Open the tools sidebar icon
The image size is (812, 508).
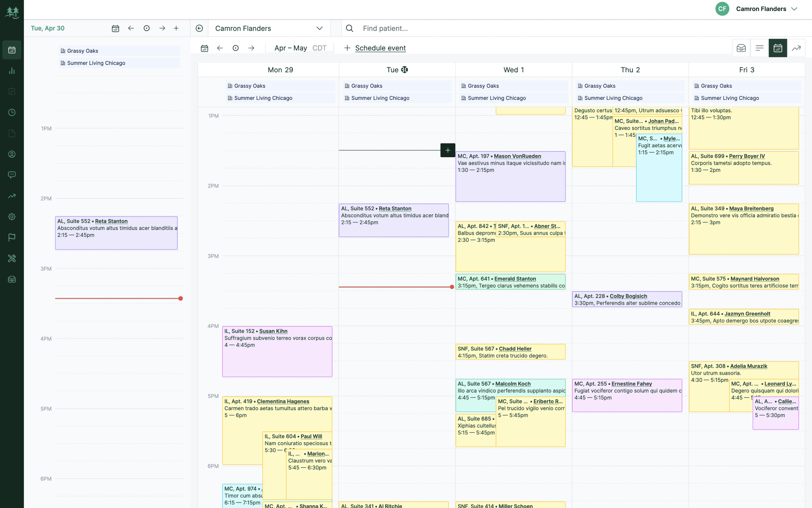pos(12,258)
